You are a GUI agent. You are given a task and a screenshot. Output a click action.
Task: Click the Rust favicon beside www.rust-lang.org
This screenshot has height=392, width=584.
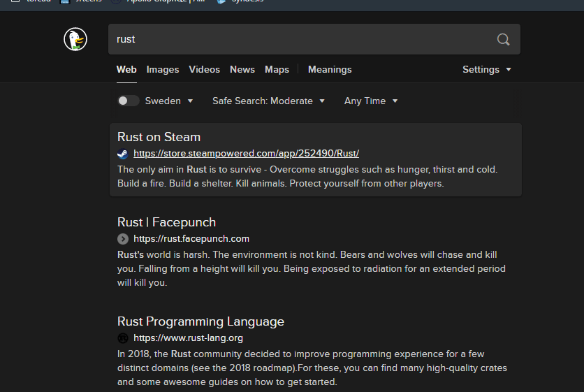coord(123,338)
